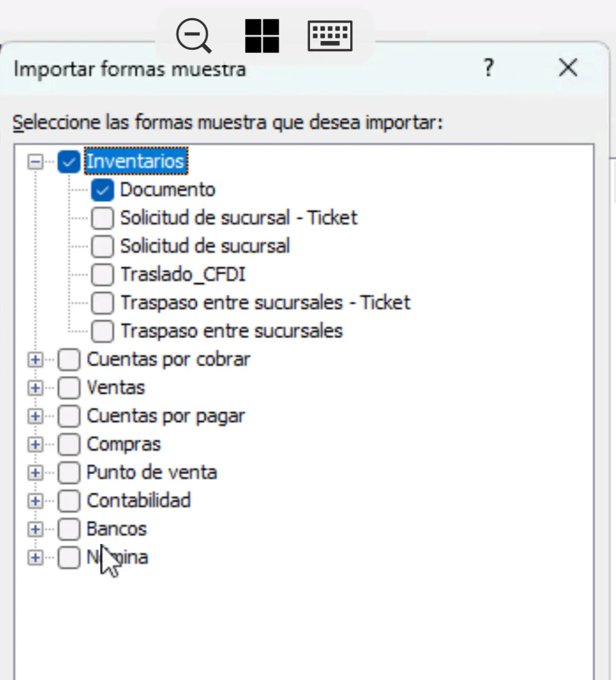Click the dialog help question mark
Viewport: 616px width, 680px height.
click(x=488, y=68)
